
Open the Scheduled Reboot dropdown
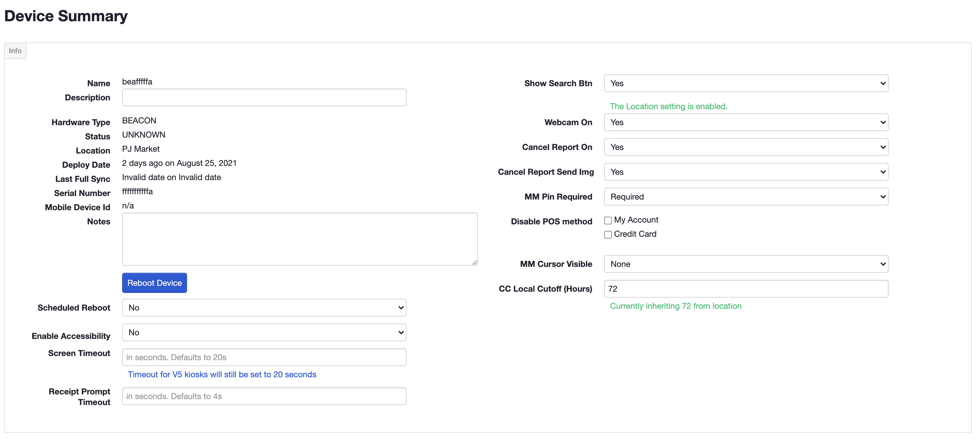[x=264, y=308]
